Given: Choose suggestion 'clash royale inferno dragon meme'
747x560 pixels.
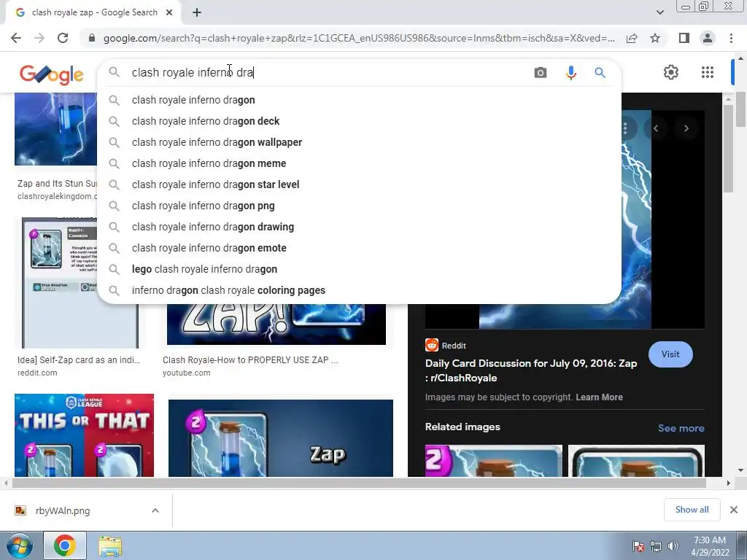Looking at the screenshot, I should point(359,163).
